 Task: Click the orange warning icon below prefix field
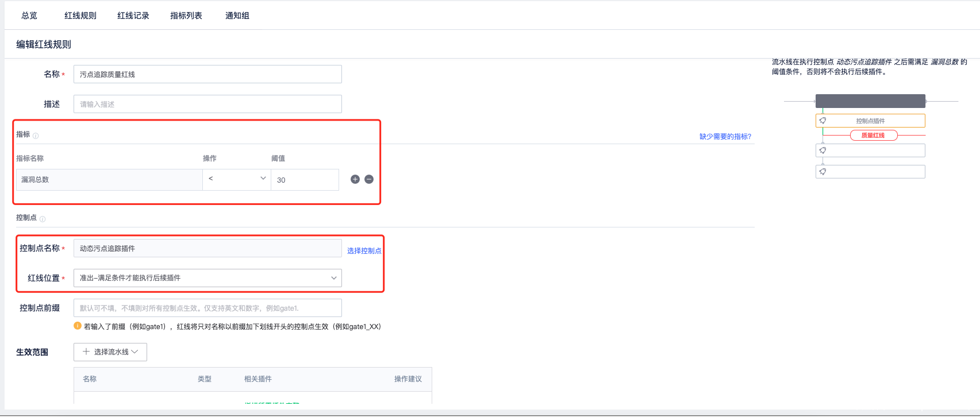point(78,326)
